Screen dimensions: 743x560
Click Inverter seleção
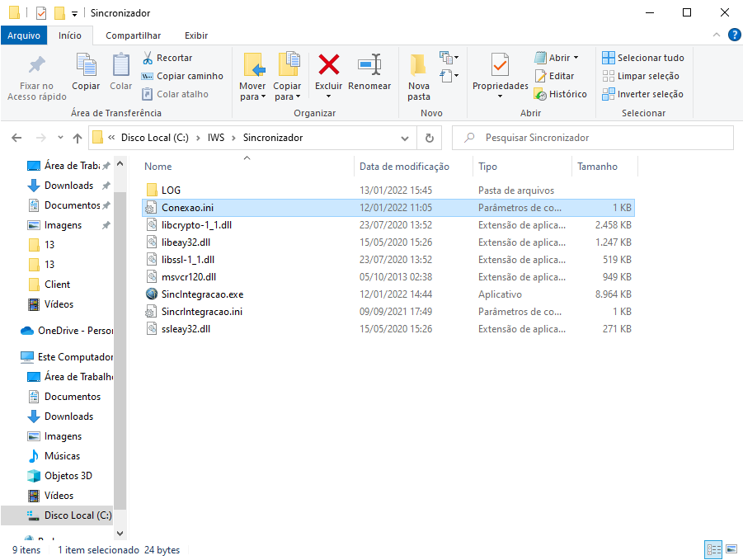642,94
